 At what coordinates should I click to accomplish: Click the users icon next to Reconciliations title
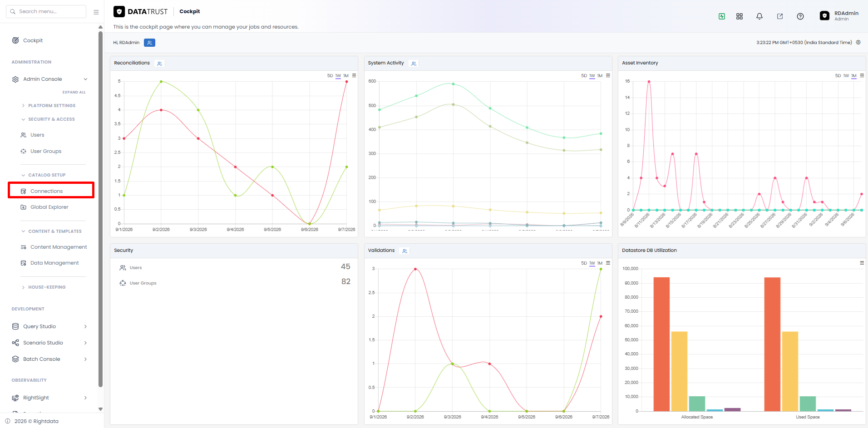pyautogui.click(x=160, y=64)
